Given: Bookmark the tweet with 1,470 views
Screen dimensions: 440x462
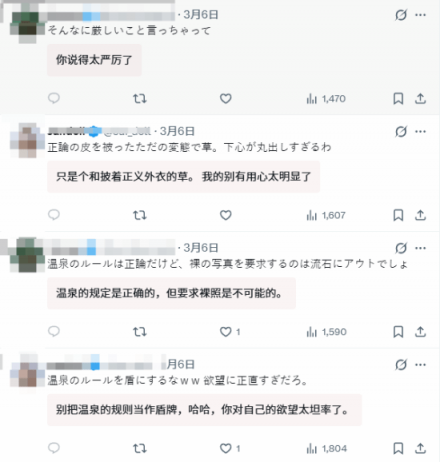Looking at the screenshot, I should [x=398, y=98].
